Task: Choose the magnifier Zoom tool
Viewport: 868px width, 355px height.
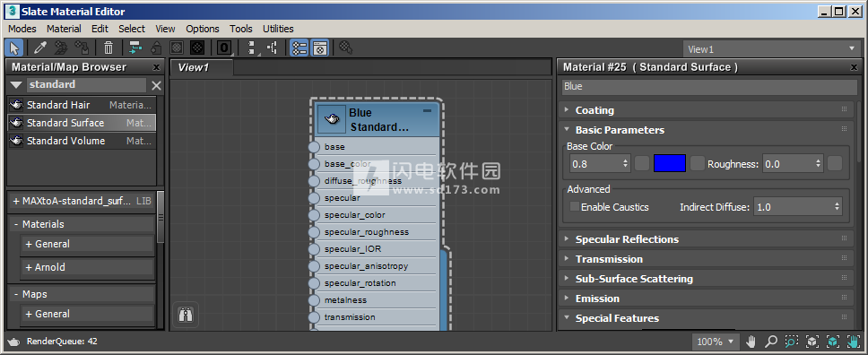Action: pos(771,342)
